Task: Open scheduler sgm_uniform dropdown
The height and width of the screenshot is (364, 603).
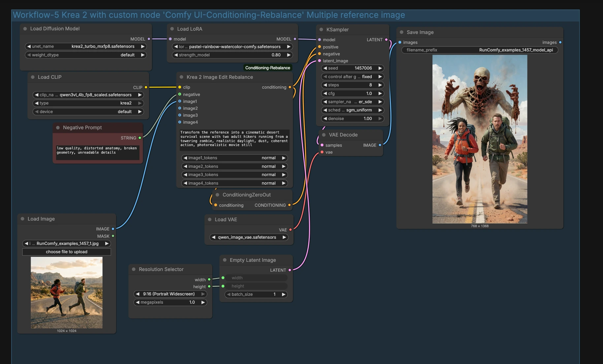Action: tap(353, 110)
